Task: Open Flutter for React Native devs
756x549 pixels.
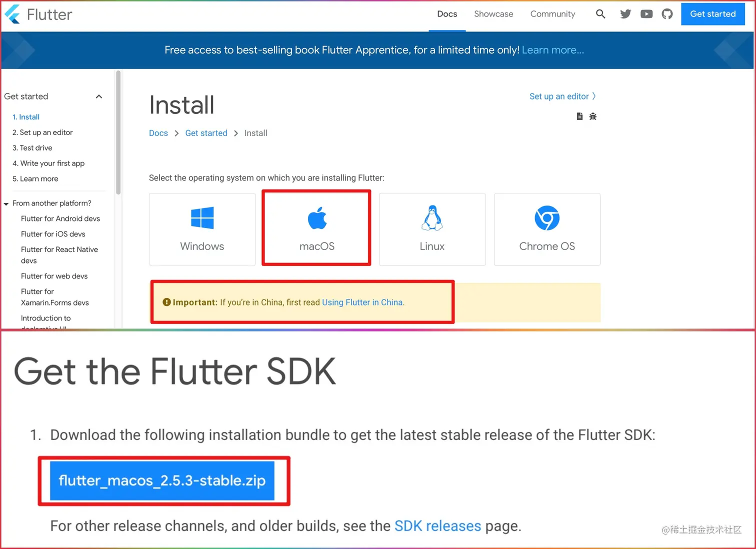Action: click(59, 255)
